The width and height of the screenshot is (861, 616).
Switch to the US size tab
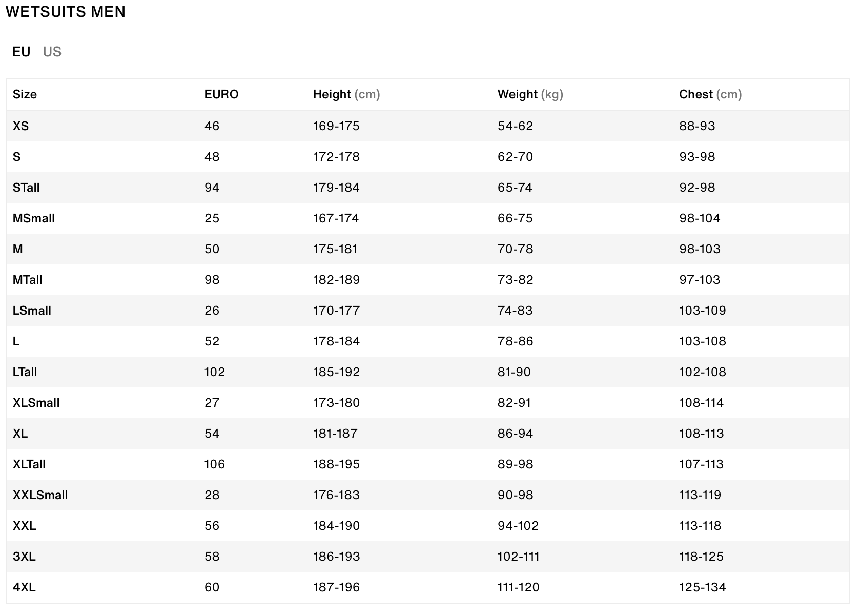(x=52, y=52)
